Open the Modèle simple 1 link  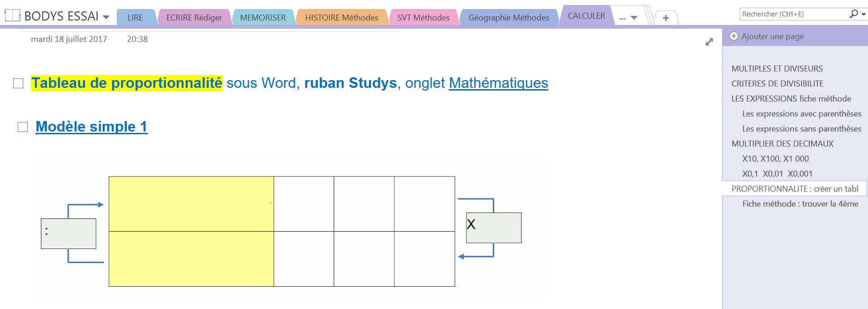[x=91, y=127]
